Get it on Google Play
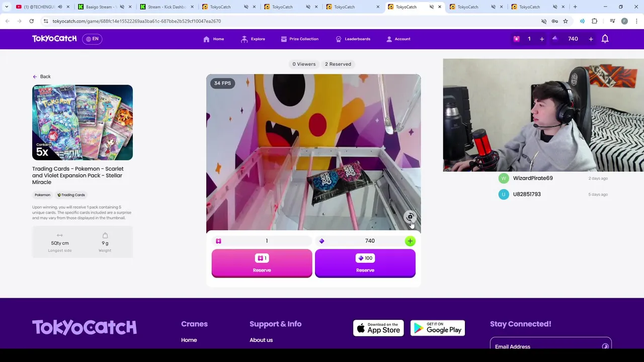This screenshot has height=362, width=644. pos(438,328)
